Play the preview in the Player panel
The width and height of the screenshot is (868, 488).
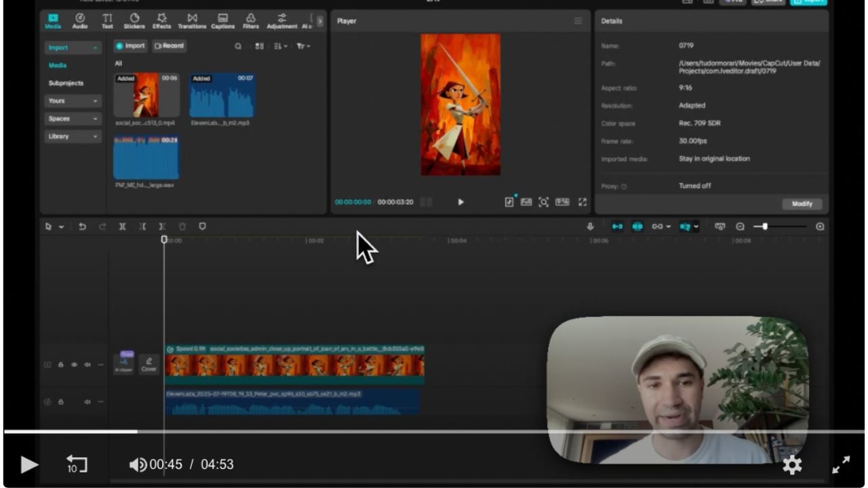click(x=461, y=202)
